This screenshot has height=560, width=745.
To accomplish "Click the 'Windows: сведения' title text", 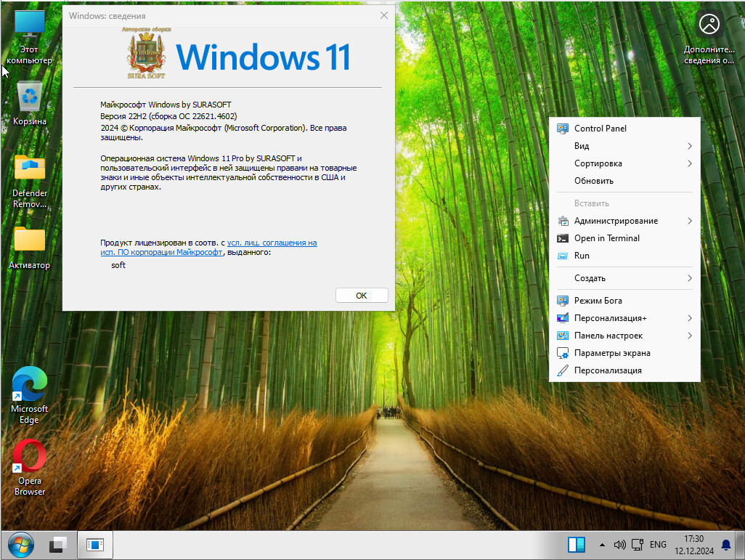I will pyautogui.click(x=107, y=16).
